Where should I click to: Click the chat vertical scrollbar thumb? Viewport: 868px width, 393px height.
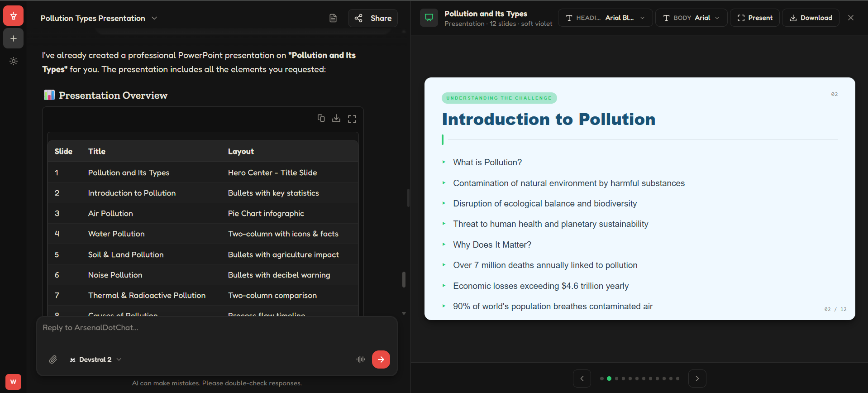click(404, 279)
